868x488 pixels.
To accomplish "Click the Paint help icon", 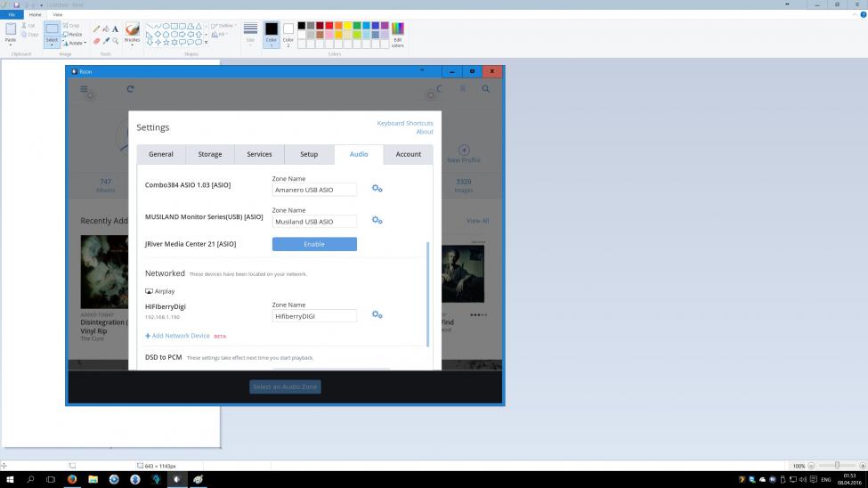I will (x=863, y=15).
